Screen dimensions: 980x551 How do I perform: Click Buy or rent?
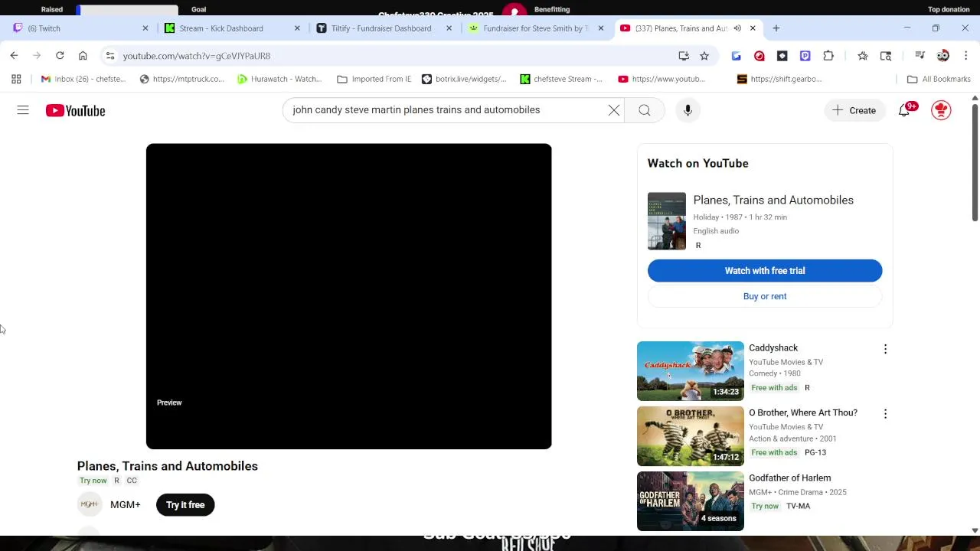click(765, 296)
